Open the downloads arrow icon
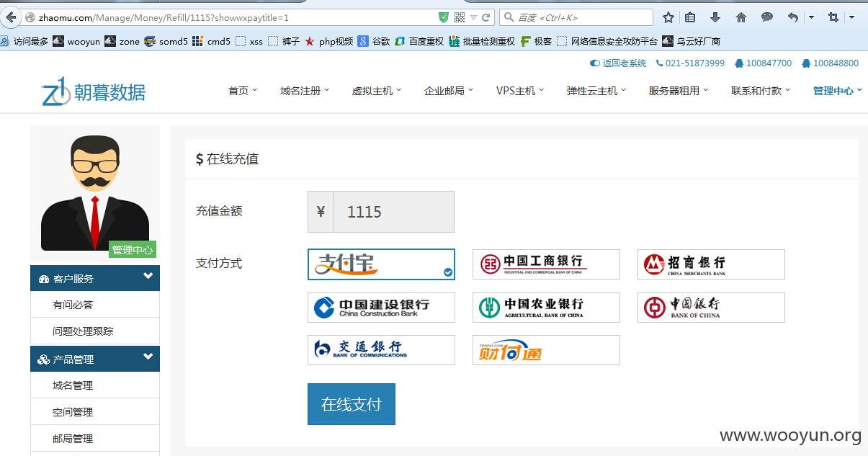 [x=715, y=17]
